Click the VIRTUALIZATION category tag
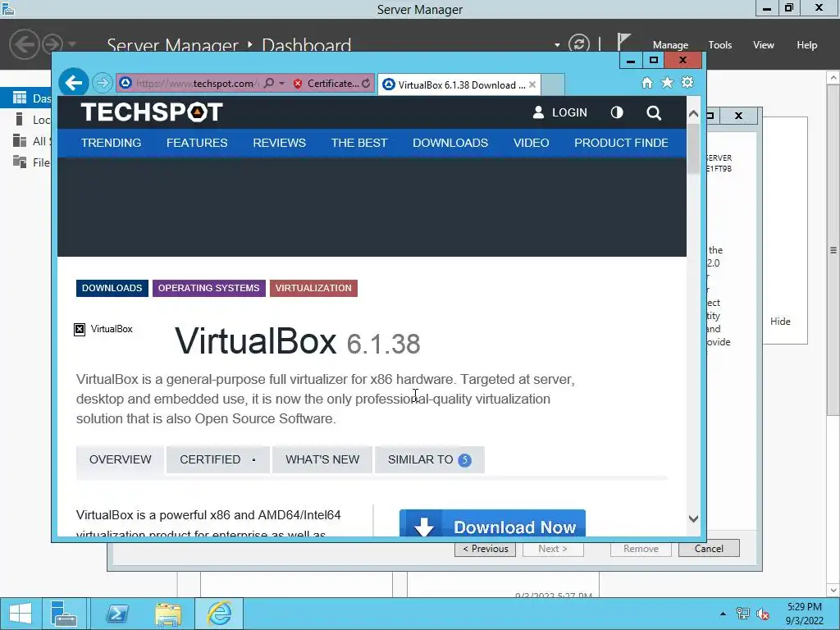Image resolution: width=840 pixels, height=630 pixels. point(313,288)
